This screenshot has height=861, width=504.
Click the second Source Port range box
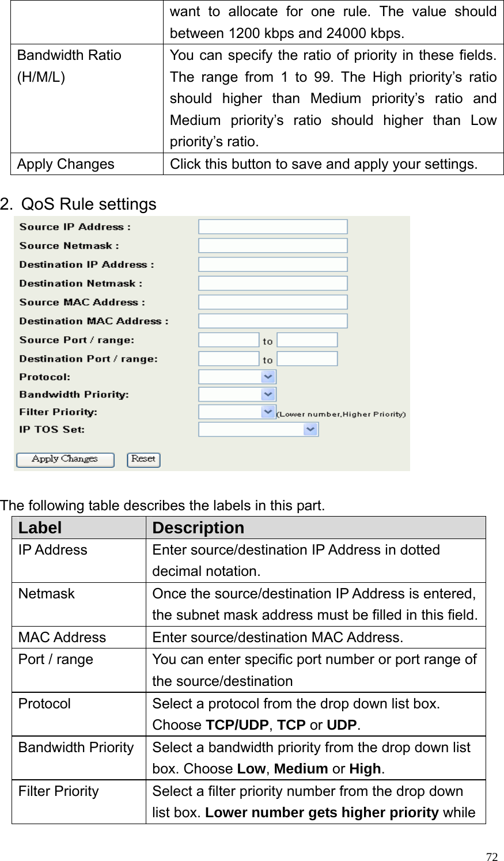tap(307, 339)
